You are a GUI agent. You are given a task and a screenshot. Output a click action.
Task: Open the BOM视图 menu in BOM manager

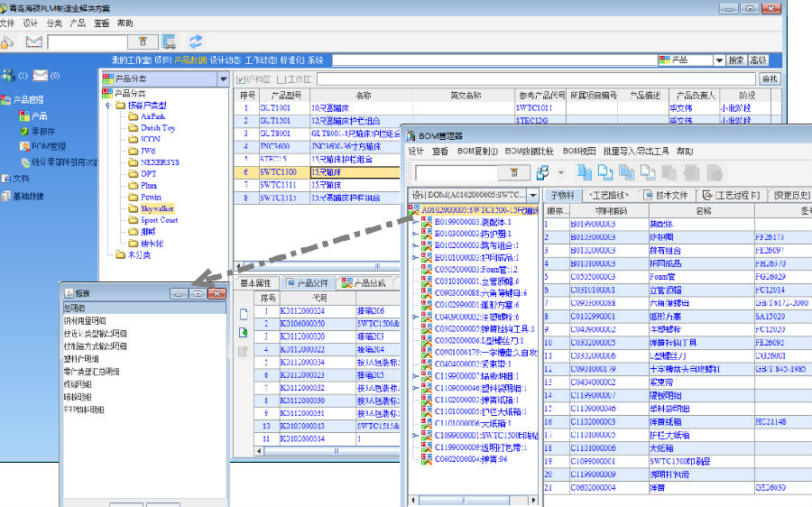coord(578,151)
